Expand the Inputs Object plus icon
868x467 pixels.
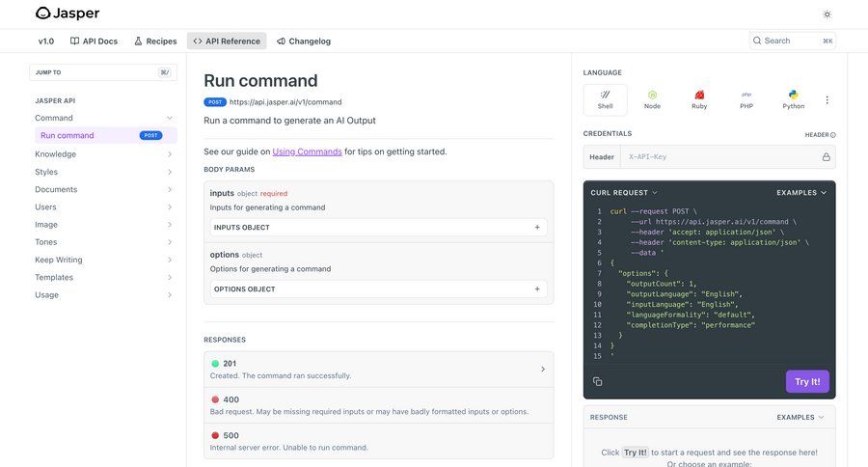pos(537,227)
